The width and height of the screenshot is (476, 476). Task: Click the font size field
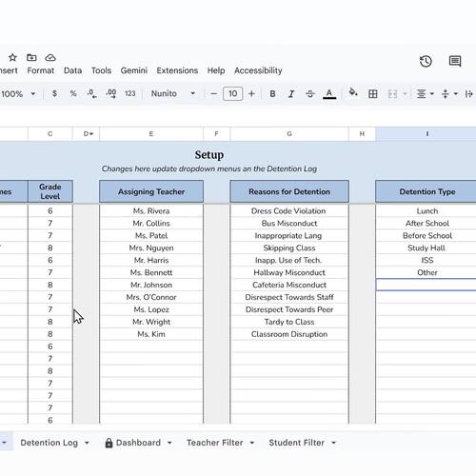(233, 94)
